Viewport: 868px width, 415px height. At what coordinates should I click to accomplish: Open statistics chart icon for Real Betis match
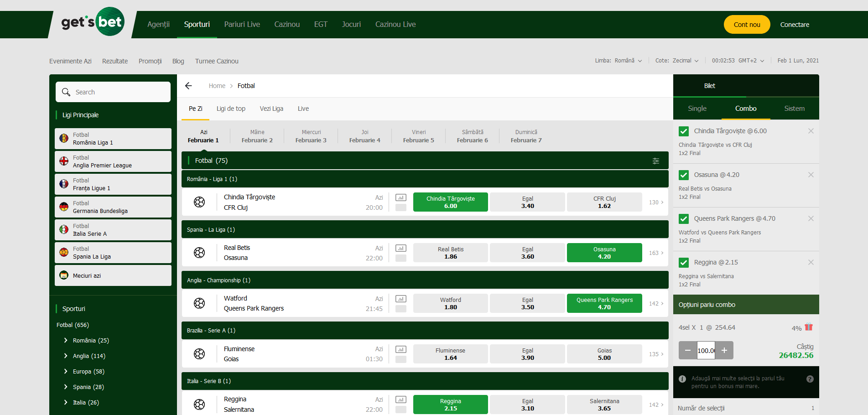pos(401,248)
